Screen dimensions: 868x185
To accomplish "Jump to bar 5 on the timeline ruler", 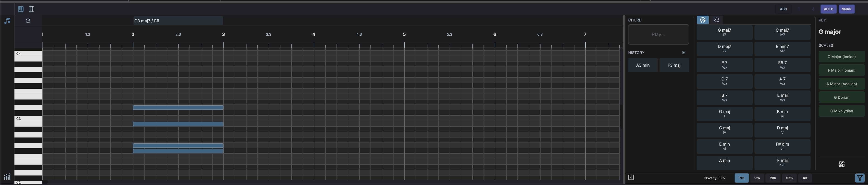I will (404, 34).
